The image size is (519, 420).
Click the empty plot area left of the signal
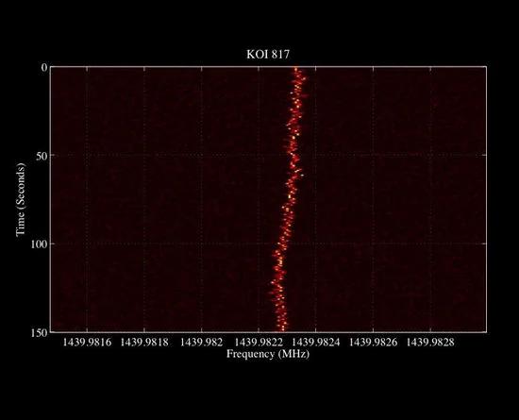click(159, 198)
